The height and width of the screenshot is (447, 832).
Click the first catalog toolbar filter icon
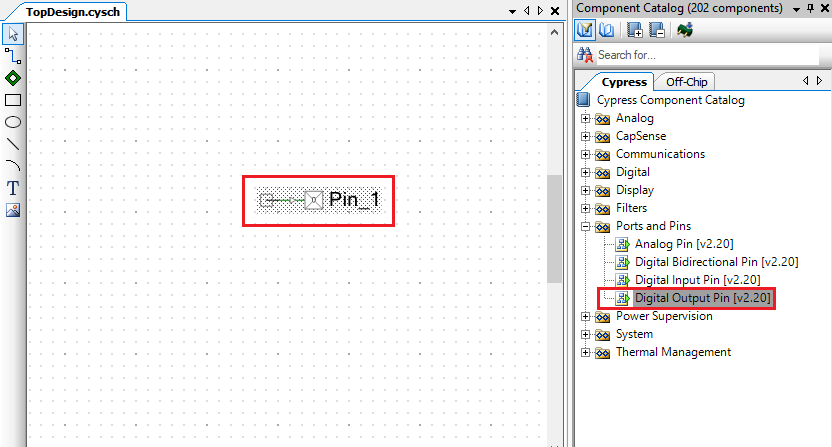(585, 30)
